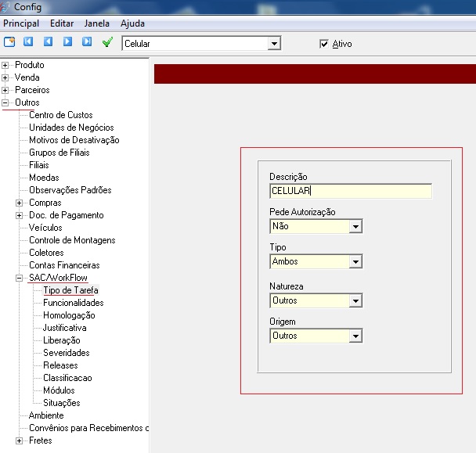Select Classificacao tree item
Viewport: 476px width, 453px height.
(x=67, y=378)
